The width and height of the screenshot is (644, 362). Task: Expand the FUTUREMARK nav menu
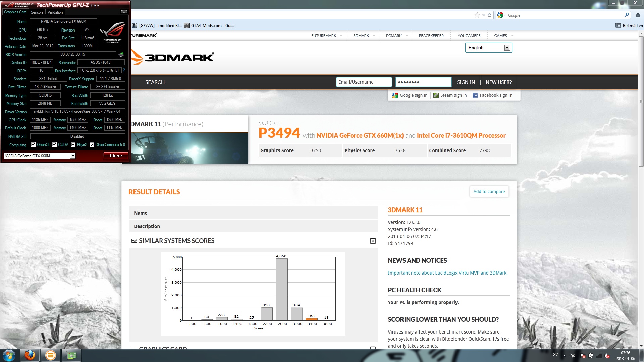pyautogui.click(x=327, y=36)
